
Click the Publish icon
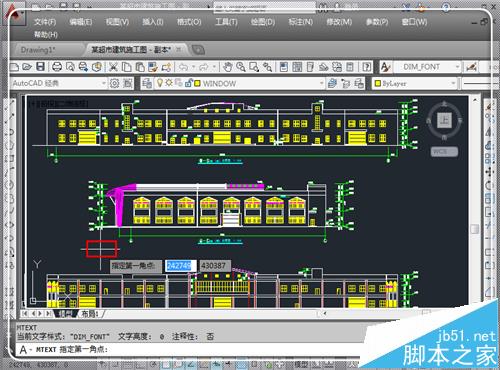pyautogui.click(x=83, y=67)
